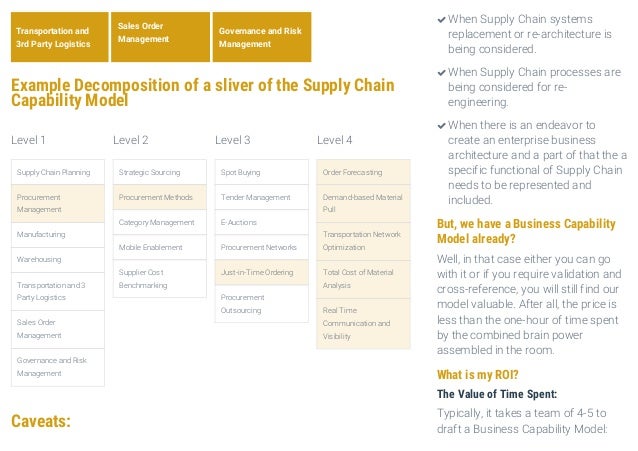Click the 'Total Cost of Material Analysis' cell
The width and height of the screenshot is (638, 451).
tap(362, 278)
